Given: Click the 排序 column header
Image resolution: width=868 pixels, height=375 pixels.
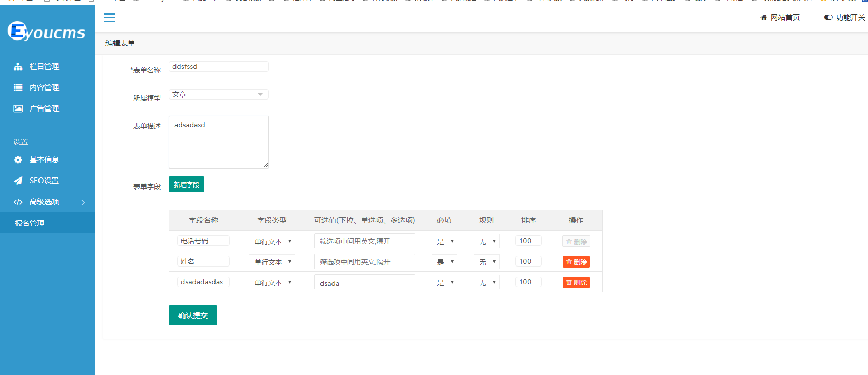Looking at the screenshot, I should (529, 220).
